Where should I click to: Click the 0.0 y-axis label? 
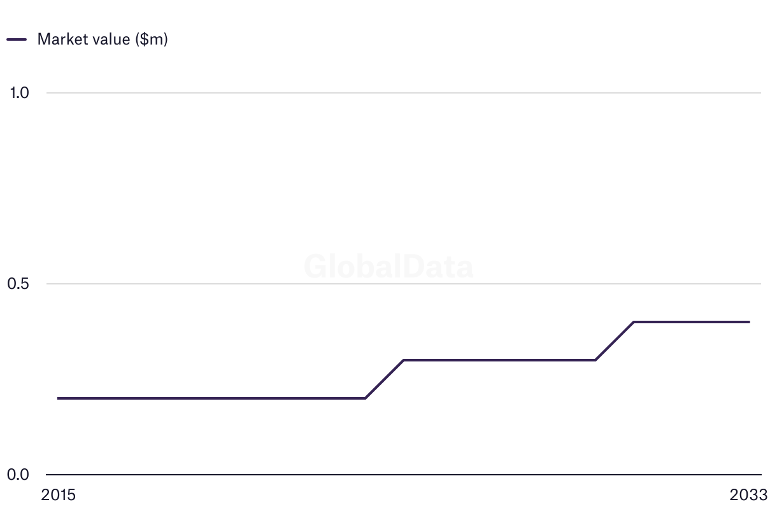click(19, 475)
